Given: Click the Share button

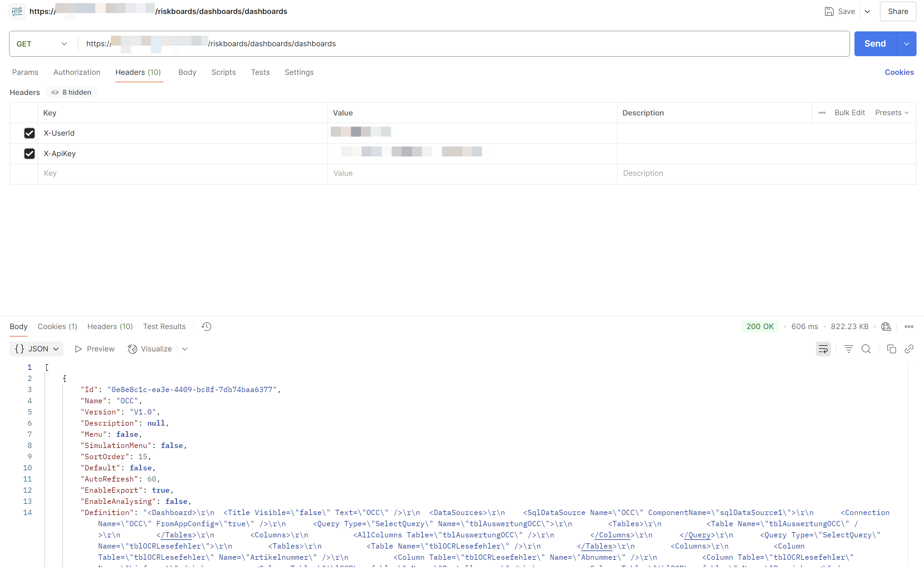Looking at the screenshot, I should [898, 11].
